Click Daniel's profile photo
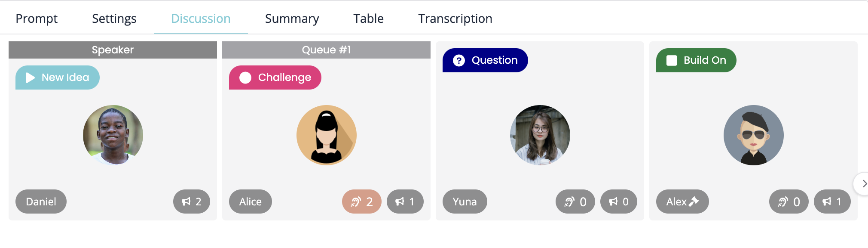This screenshot has width=868, height=248. (113, 135)
